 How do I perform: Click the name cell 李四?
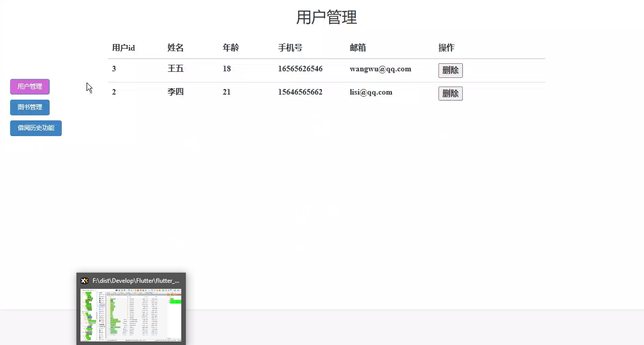click(x=176, y=92)
